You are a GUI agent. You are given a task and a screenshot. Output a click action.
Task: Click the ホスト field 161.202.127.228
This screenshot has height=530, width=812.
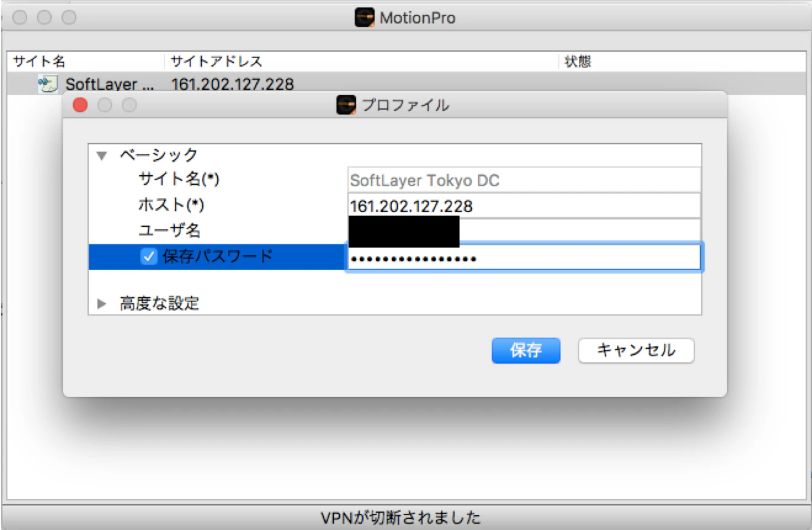(x=524, y=206)
